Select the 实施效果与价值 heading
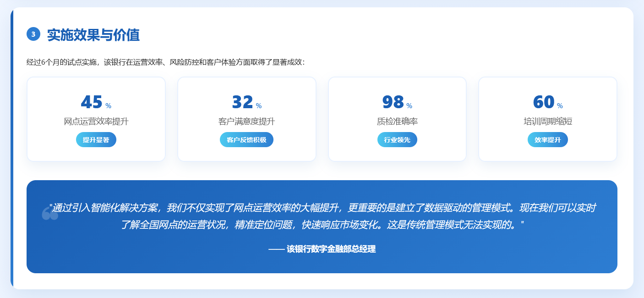 93,35
